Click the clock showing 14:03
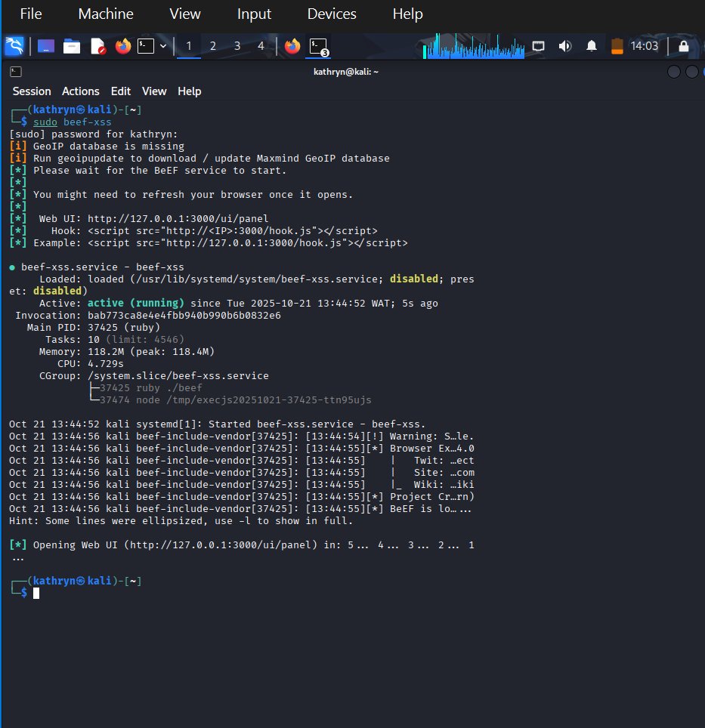Screen dimensions: 705x728 (x=644, y=45)
